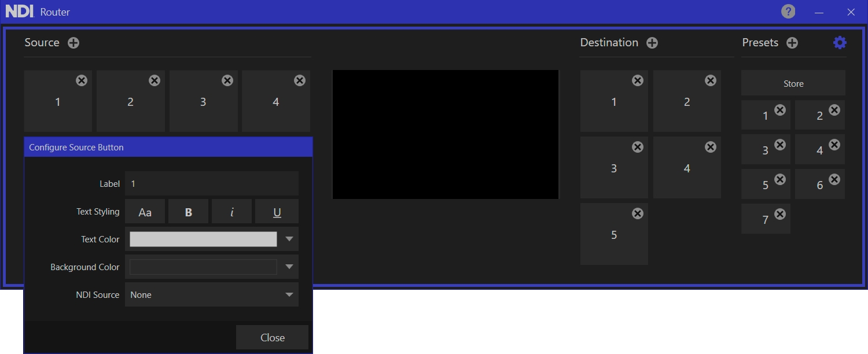Click the Store presets button
This screenshot has width=868, height=354.
[x=793, y=83]
